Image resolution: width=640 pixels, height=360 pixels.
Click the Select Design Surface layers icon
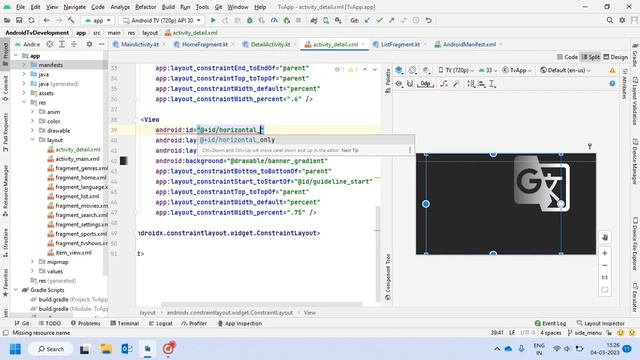399,70
